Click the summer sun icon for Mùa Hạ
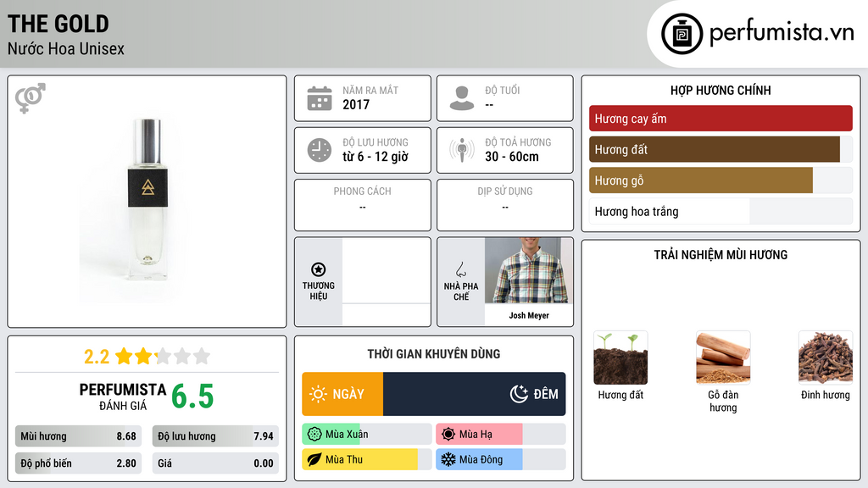 tap(448, 435)
